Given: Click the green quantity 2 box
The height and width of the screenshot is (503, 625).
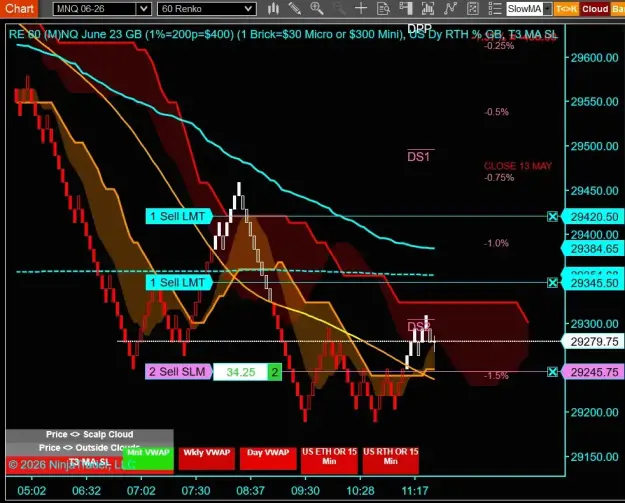Looking at the screenshot, I should pyautogui.click(x=275, y=372).
